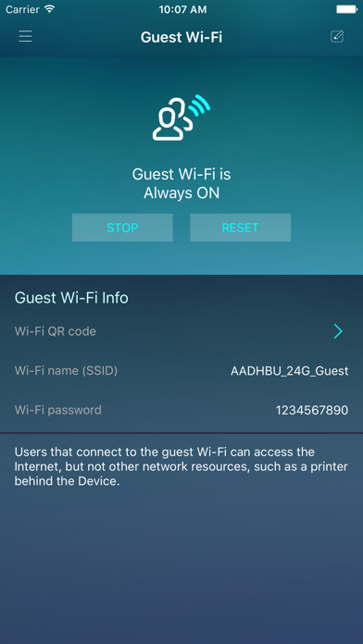Tap the Guest Wi-Fi Info heading
This screenshot has width=363, height=644.
[71, 298]
